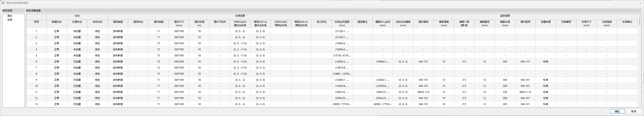Click the 收资备注 column header

(x=627, y=22)
